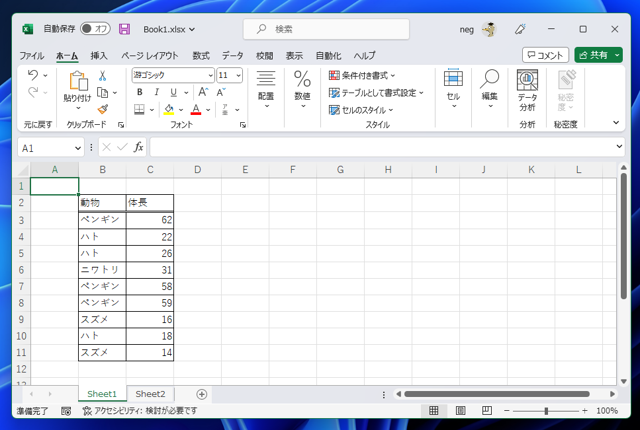
Task: Insert function with the fx icon
Action: point(139,147)
